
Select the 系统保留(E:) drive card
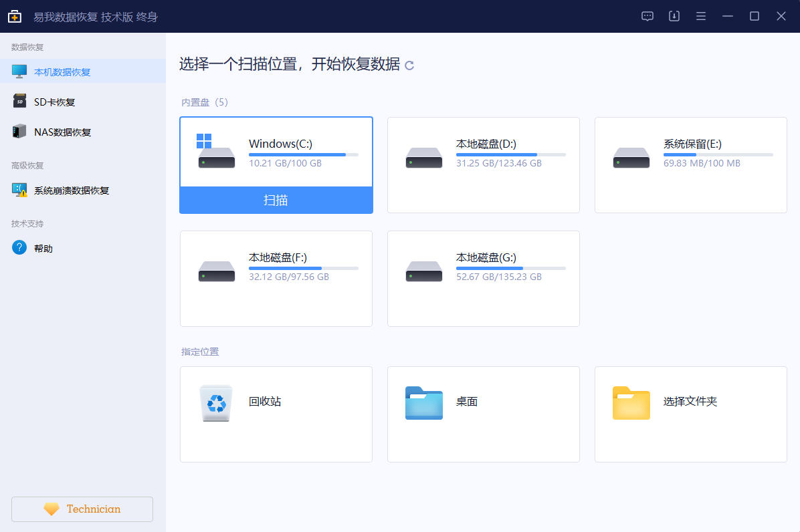(x=690, y=165)
